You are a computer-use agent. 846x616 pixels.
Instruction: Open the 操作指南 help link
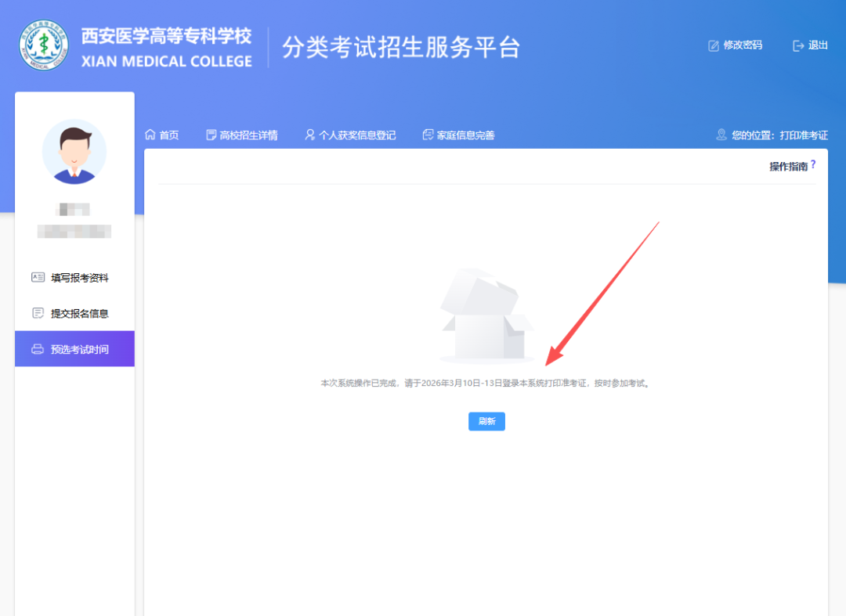pyautogui.click(x=788, y=167)
